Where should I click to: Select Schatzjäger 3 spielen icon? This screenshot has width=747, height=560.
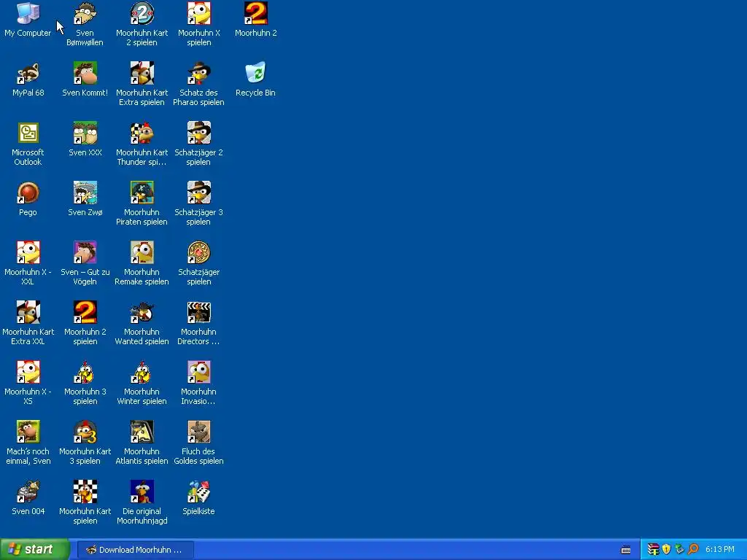pyautogui.click(x=198, y=192)
